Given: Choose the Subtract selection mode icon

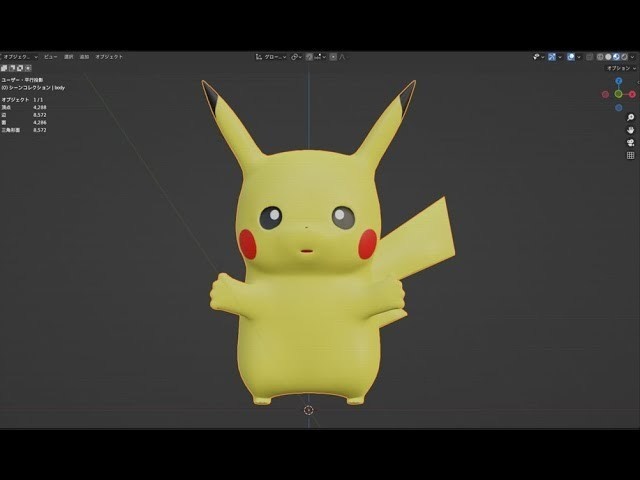Looking at the screenshot, I should click(x=20, y=68).
